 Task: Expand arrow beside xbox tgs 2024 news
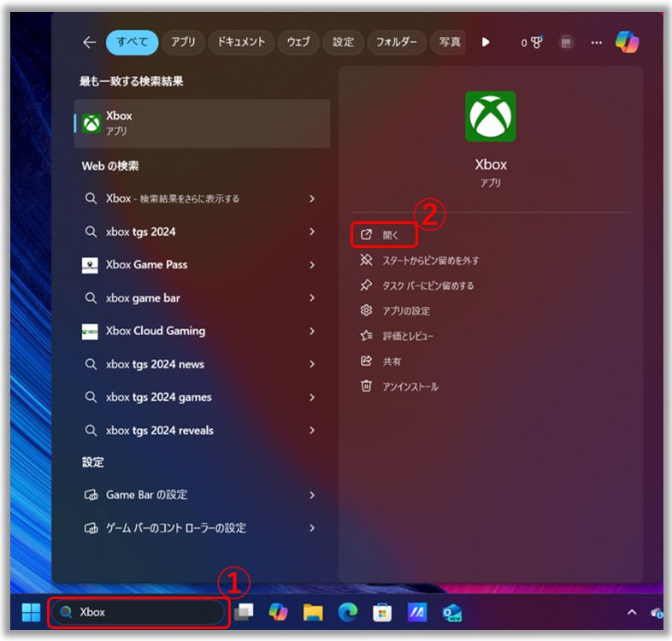(x=312, y=364)
